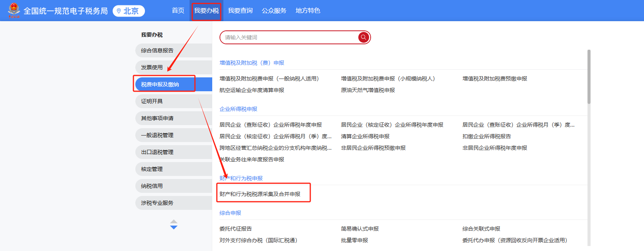Open the 地方特色 top menu
Screen dimensions: 644x251
point(308,10)
